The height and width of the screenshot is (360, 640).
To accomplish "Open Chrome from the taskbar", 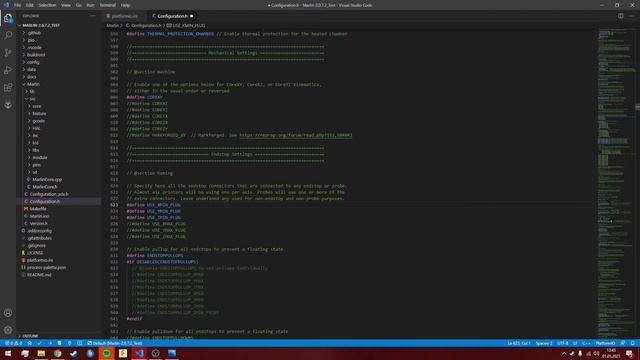I will pos(58,353).
